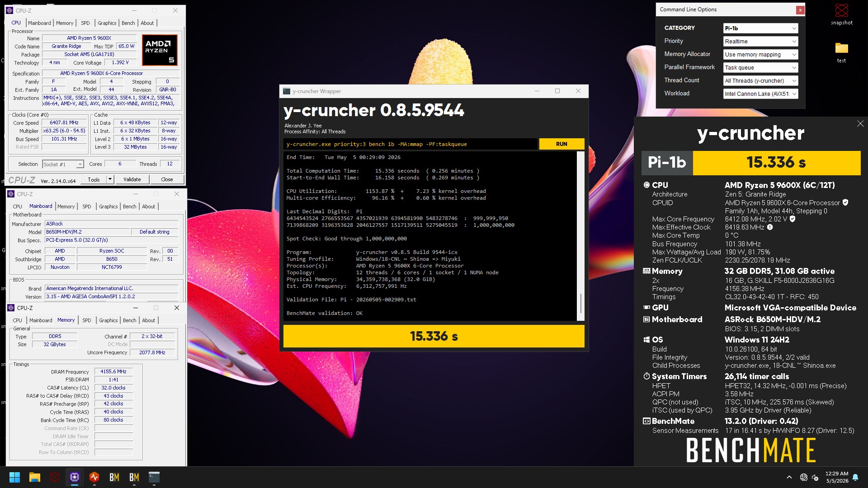Image resolution: width=868 pixels, height=488 pixels.
Task: Click the yellow 15.336 s result bar
Action: (434, 336)
